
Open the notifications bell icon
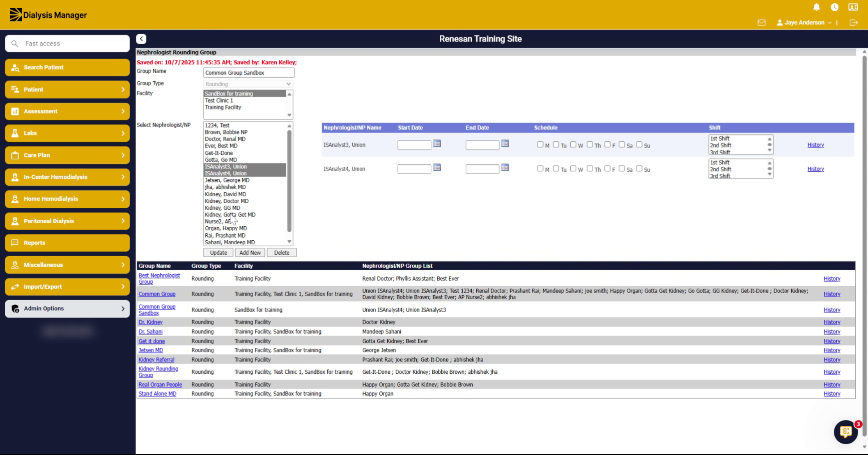pos(816,7)
